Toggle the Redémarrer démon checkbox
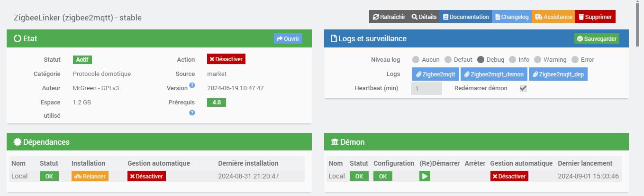Image resolution: width=644 pixels, height=196 pixels. pyautogui.click(x=523, y=88)
